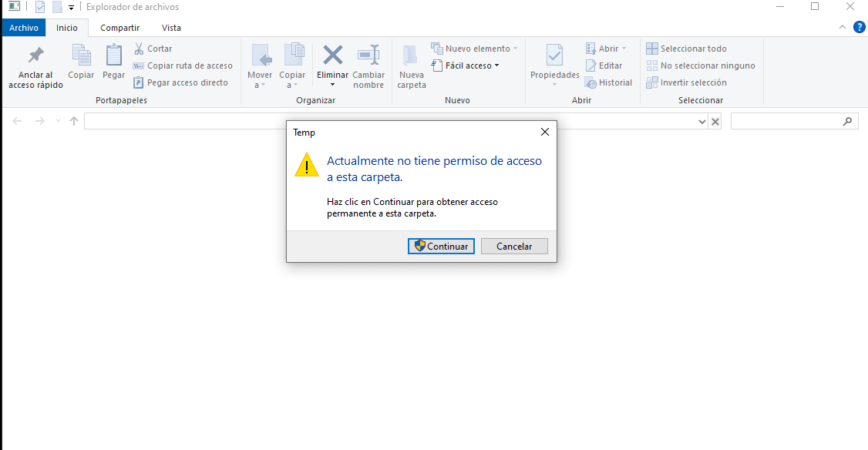The width and height of the screenshot is (868, 450).
Task: Click the blue help question mark icon
Action: (x=859, y=27)
